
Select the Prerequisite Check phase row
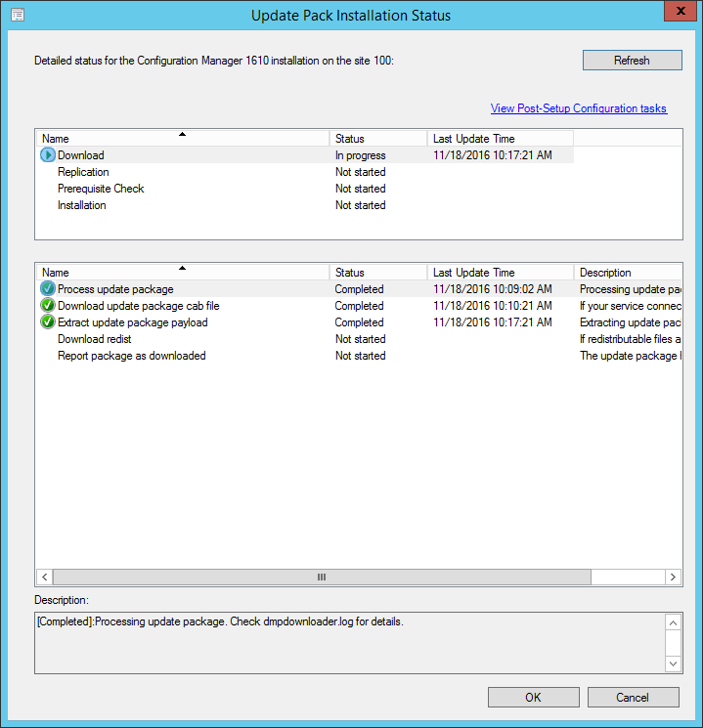[x=305, y=189]
